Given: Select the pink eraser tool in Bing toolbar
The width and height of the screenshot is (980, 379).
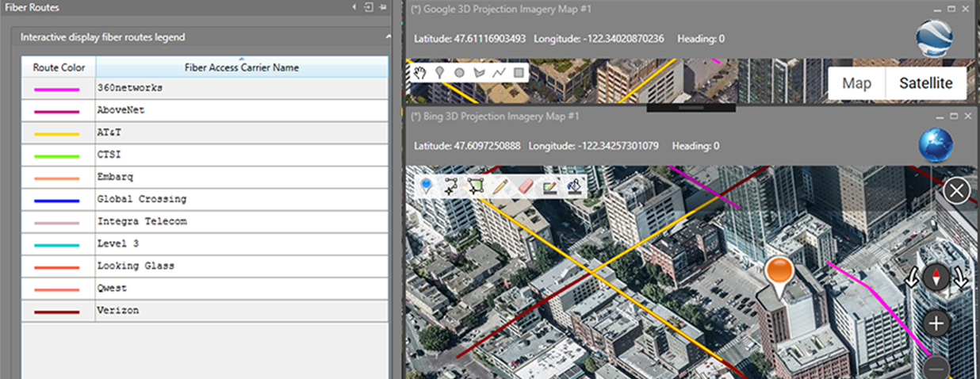Looking at the screenshot, I should pyautogui.click(x=525, y=186).
